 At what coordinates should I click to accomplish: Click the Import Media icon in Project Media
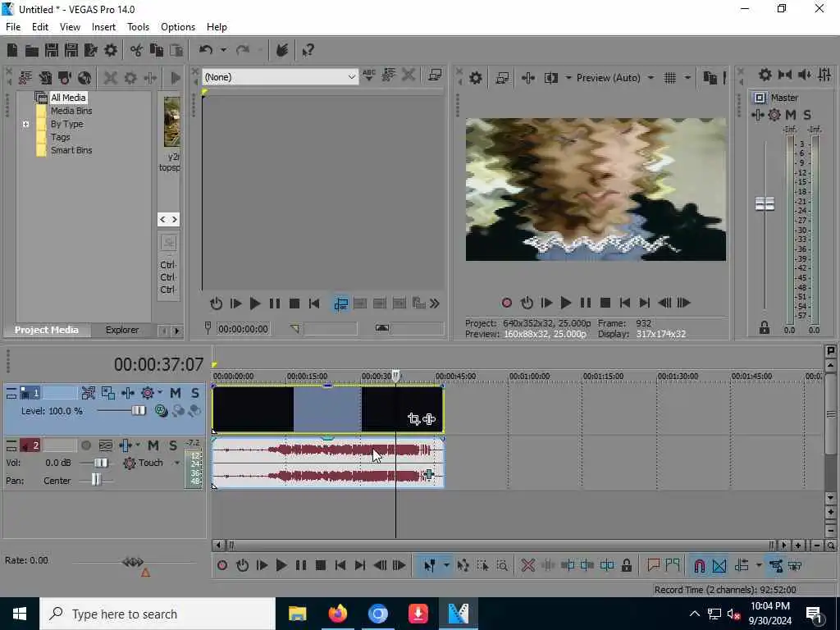click(x=25, y=78)
